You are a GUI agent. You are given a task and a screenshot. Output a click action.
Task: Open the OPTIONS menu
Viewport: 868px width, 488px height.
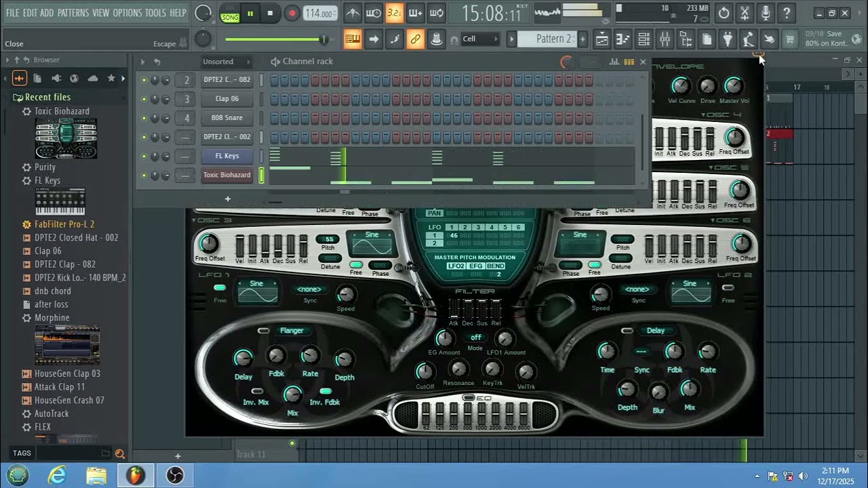coord(127,13)
